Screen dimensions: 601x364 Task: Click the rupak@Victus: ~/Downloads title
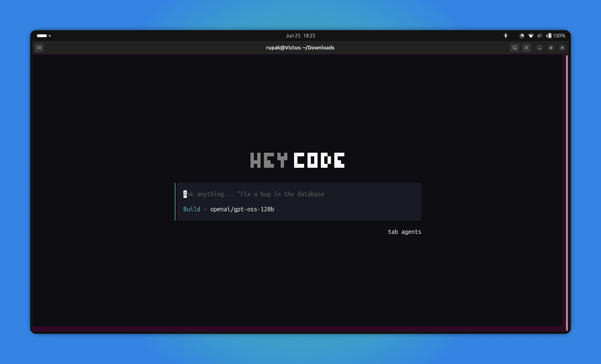[x=300, y=48]
